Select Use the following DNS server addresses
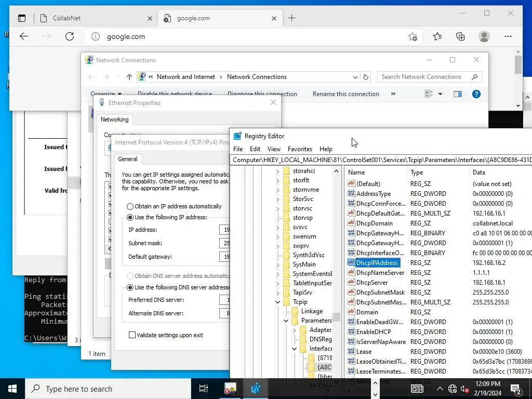The width and height of the screenshot is (532, 399). [x=130, y=287]
